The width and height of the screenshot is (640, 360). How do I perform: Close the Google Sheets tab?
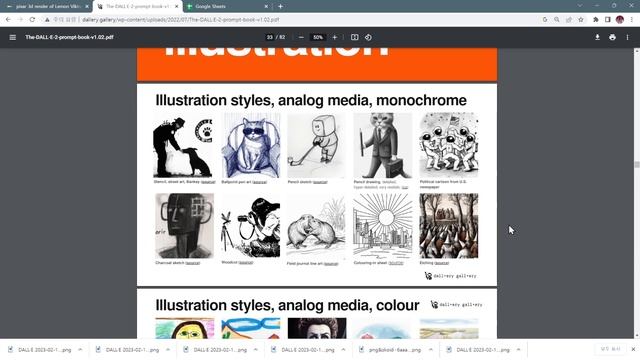click(x=266, y=7)
